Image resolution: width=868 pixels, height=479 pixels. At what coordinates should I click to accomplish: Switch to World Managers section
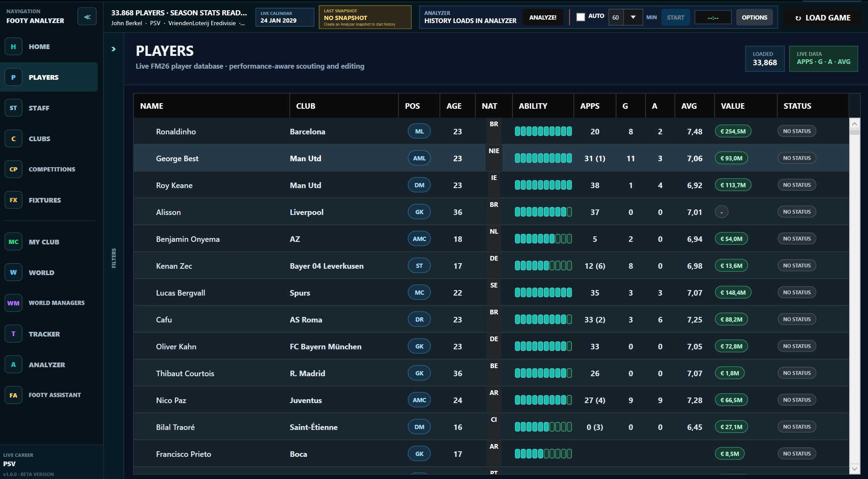(x=49, y=303)
